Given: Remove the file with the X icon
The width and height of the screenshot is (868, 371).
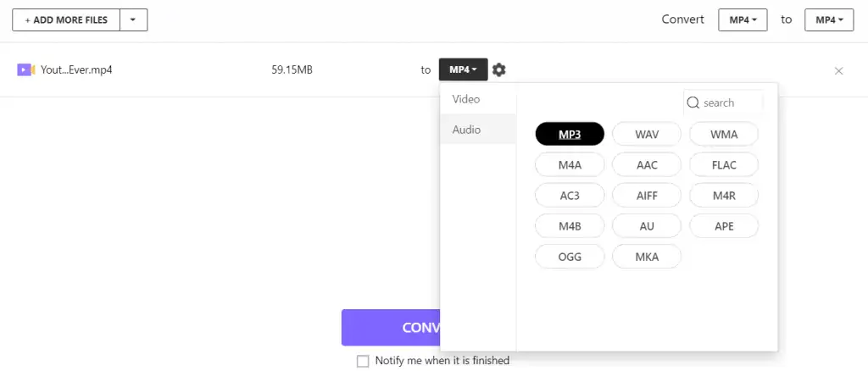Looking at the screenshot, I should pos(838,71).
